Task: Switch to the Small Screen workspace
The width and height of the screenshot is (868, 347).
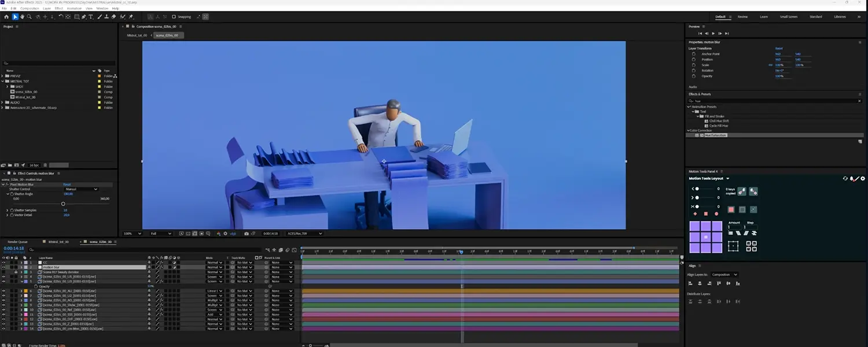Action: click(x=788, y=17)
